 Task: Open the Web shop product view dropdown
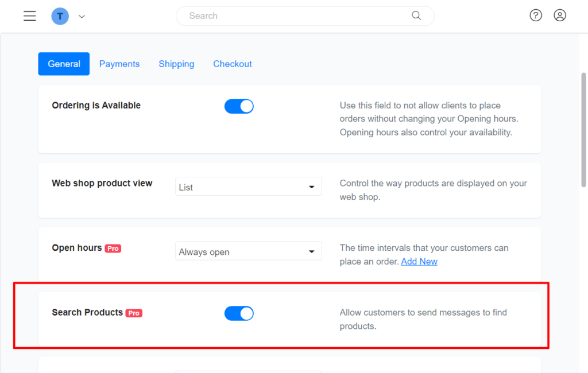(249, 187)
